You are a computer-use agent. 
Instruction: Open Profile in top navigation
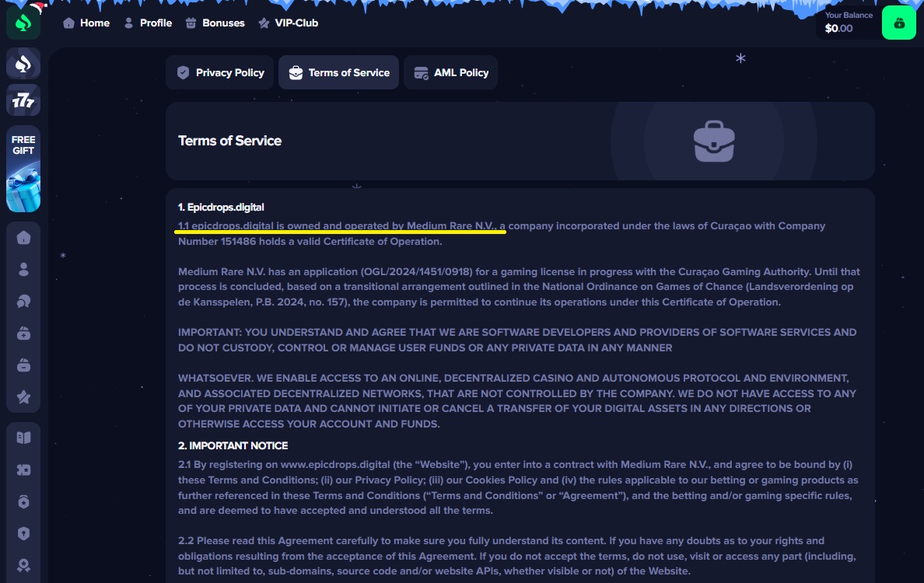[148, 23]
